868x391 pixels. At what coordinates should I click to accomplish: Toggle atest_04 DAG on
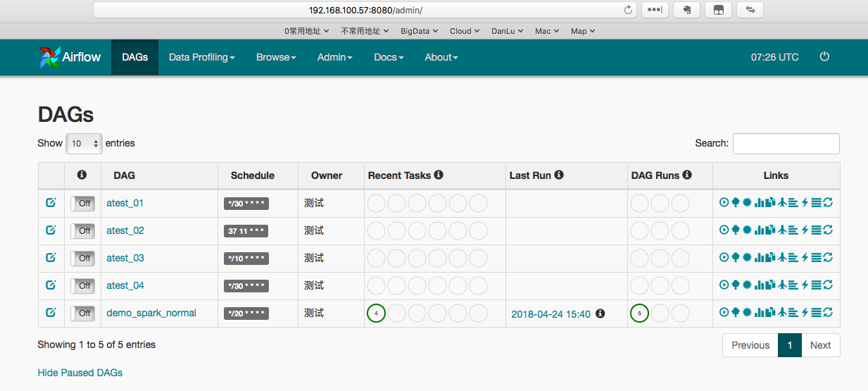tap(82, 285)
